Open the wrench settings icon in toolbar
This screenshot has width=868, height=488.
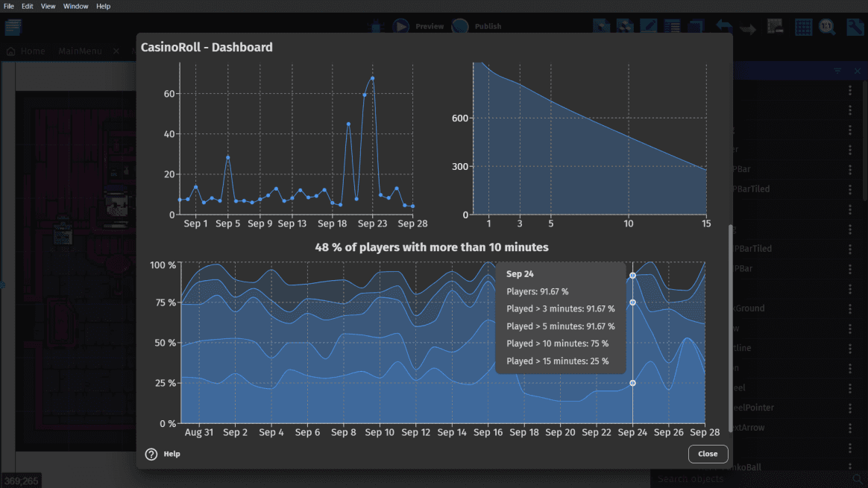tap(855, 28)
